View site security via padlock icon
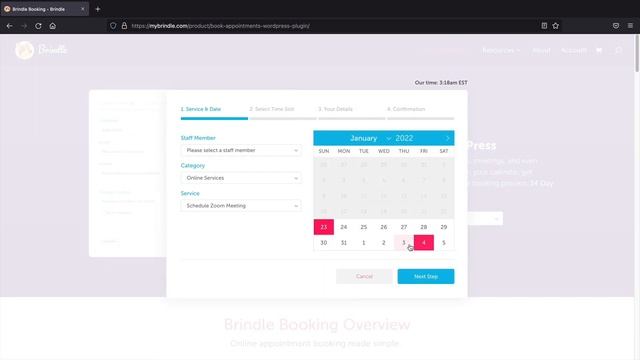 [124, 26]
